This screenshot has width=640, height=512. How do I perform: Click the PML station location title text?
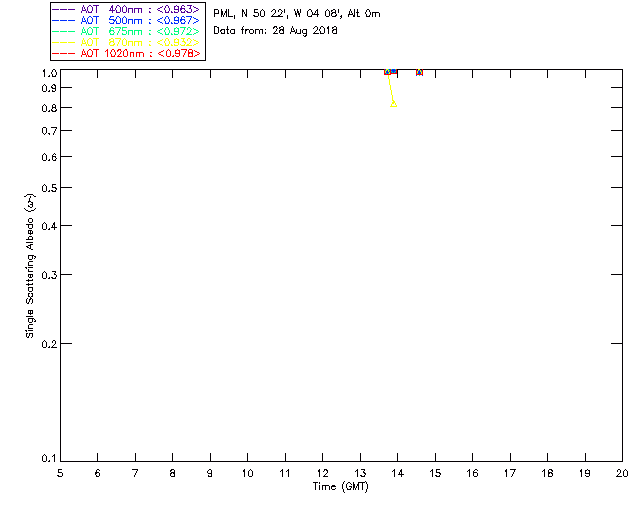click(296, 14)
